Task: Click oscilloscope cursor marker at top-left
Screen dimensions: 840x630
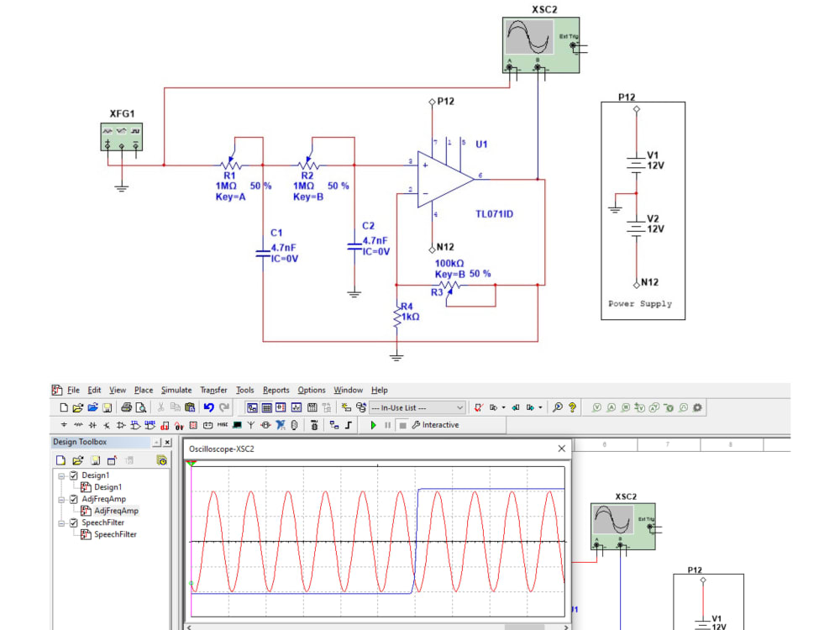Action: (192, 463)
